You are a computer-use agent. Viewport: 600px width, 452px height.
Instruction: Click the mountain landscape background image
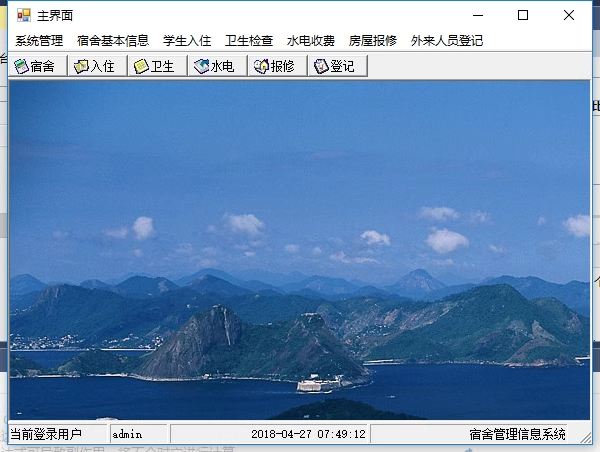point(300,250)
